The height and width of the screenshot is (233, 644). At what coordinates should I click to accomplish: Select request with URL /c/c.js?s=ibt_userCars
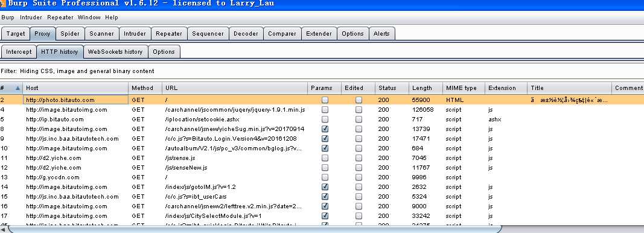(x=196, y=197)
